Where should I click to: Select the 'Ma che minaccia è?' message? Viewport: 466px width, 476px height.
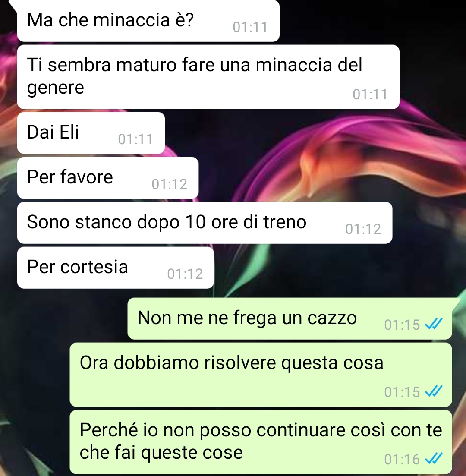[x=148, y=21]
